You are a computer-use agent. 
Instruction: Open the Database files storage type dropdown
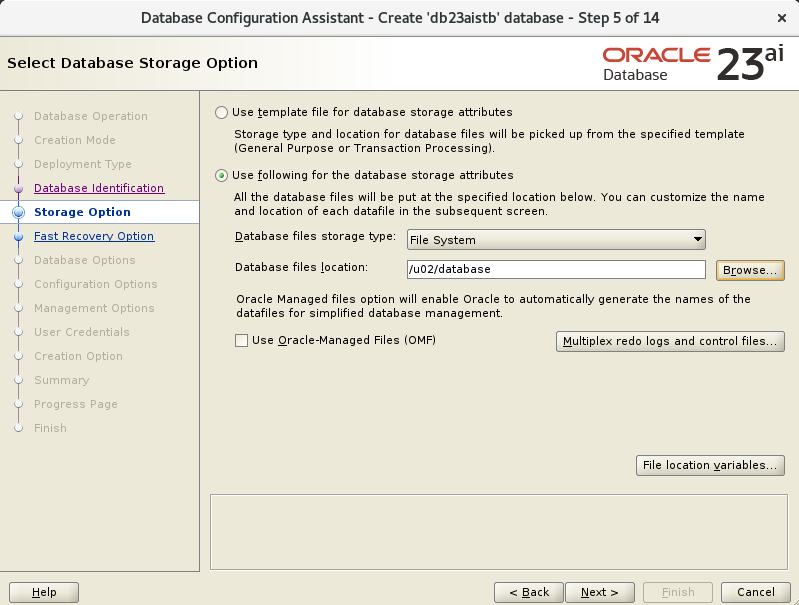tap(556, 240)
